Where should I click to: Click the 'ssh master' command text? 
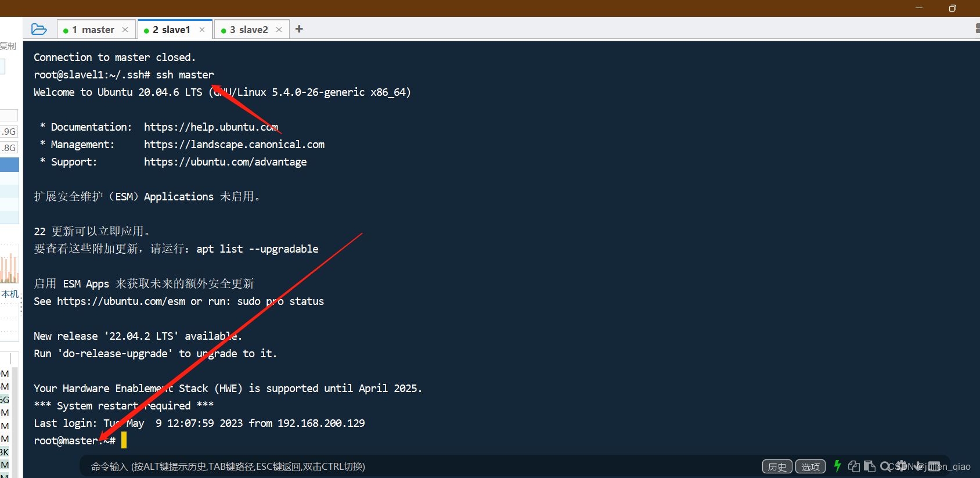(185, 74)
